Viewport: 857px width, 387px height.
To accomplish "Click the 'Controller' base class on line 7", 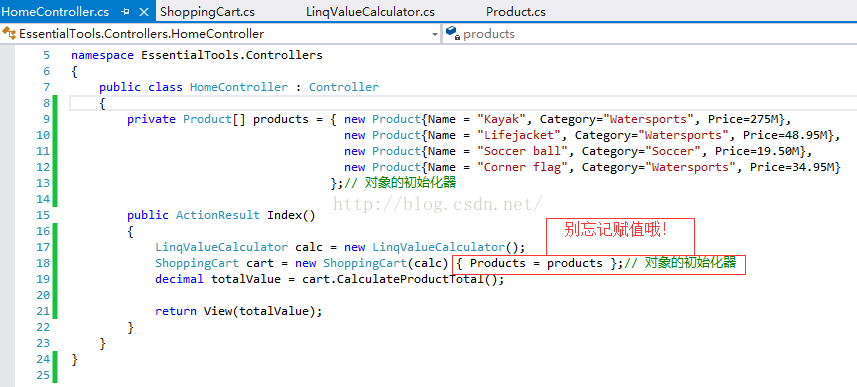I will point(344,87).
